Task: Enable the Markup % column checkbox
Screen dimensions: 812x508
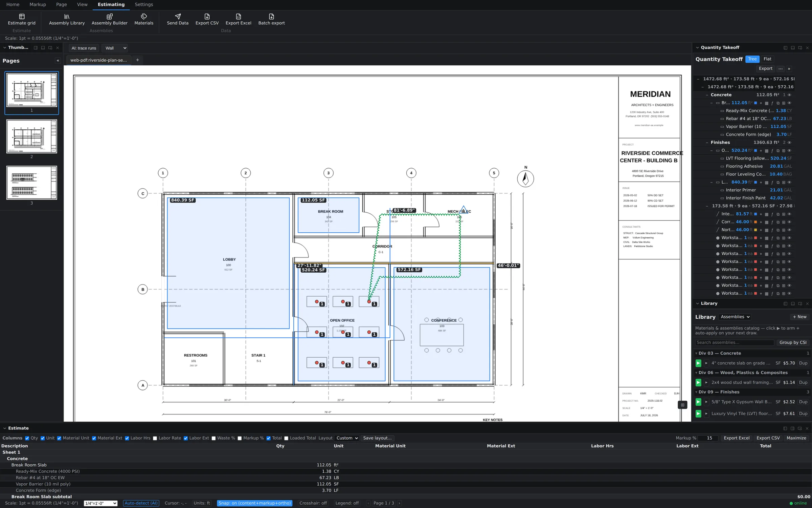Action: [240, 438]
